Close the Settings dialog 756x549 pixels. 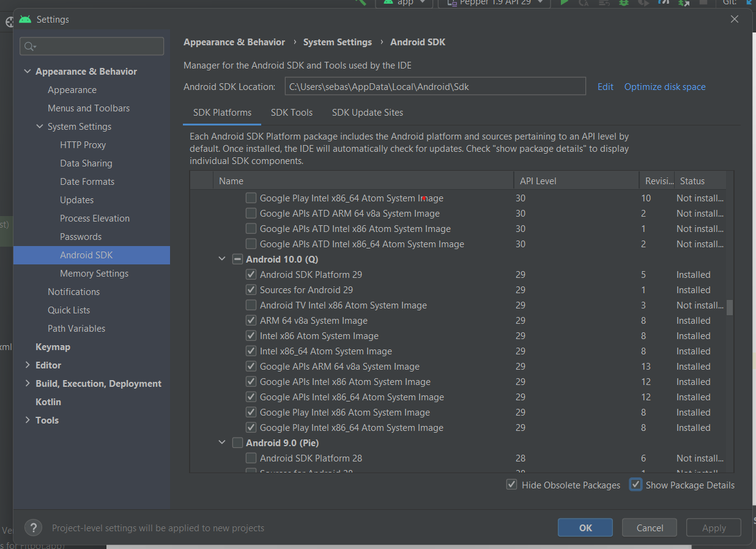point(735,19)
